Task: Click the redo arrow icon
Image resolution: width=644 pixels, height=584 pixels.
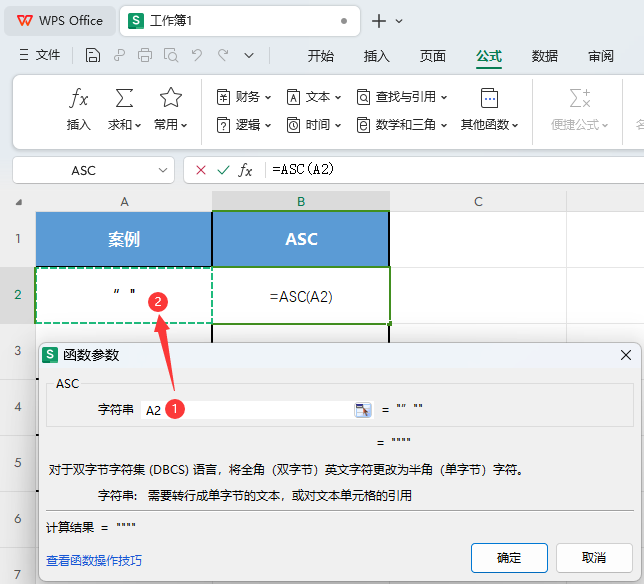Action: [223, 55]
